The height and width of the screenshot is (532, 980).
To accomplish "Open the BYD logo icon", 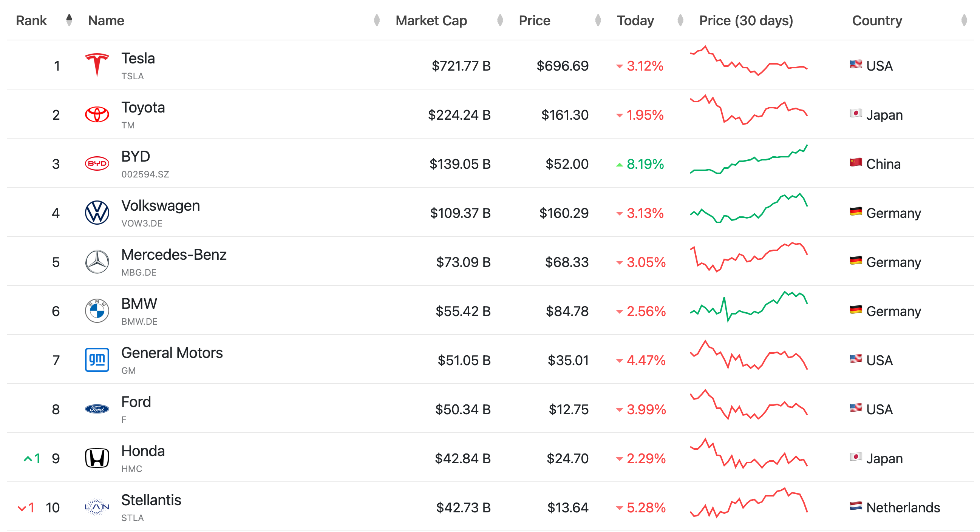I will 97,163.
